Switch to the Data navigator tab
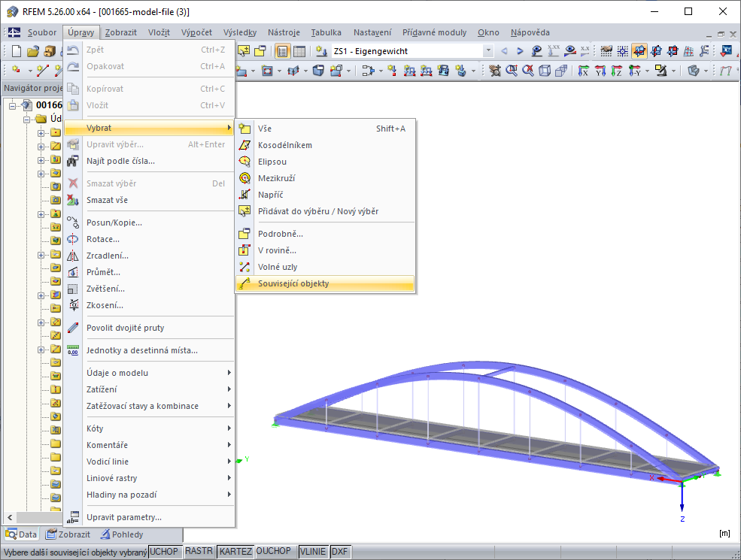The image size is (741, 560). (21, 534)
